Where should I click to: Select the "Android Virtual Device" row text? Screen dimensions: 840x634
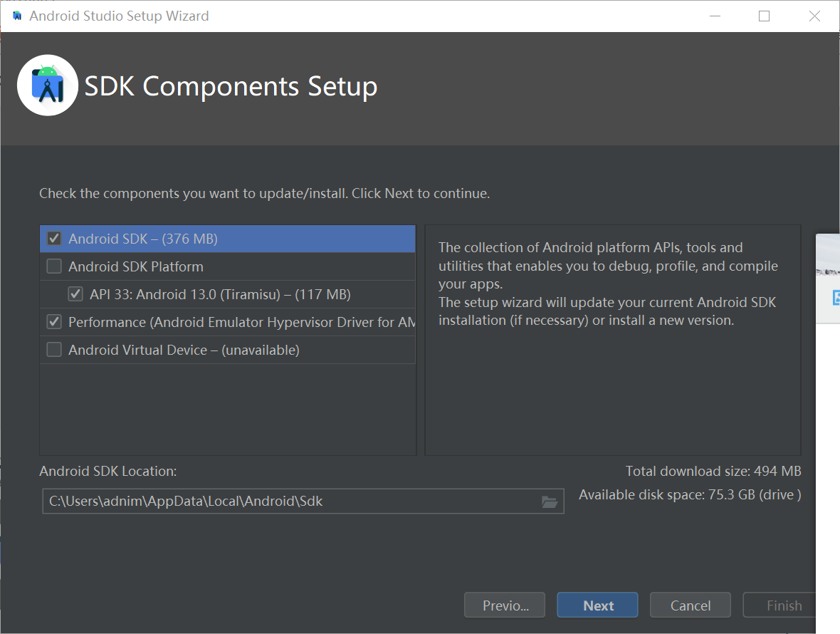184,350
